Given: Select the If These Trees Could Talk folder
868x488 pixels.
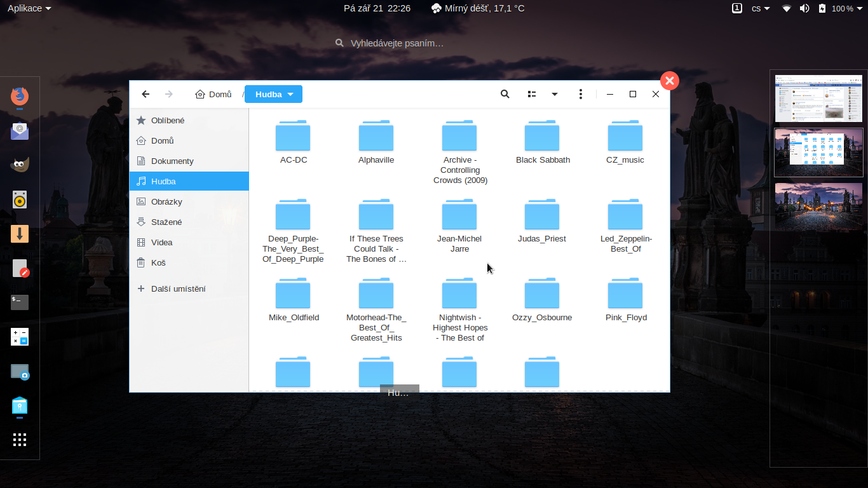Looking at the screenshot, I should coord(376,231).
